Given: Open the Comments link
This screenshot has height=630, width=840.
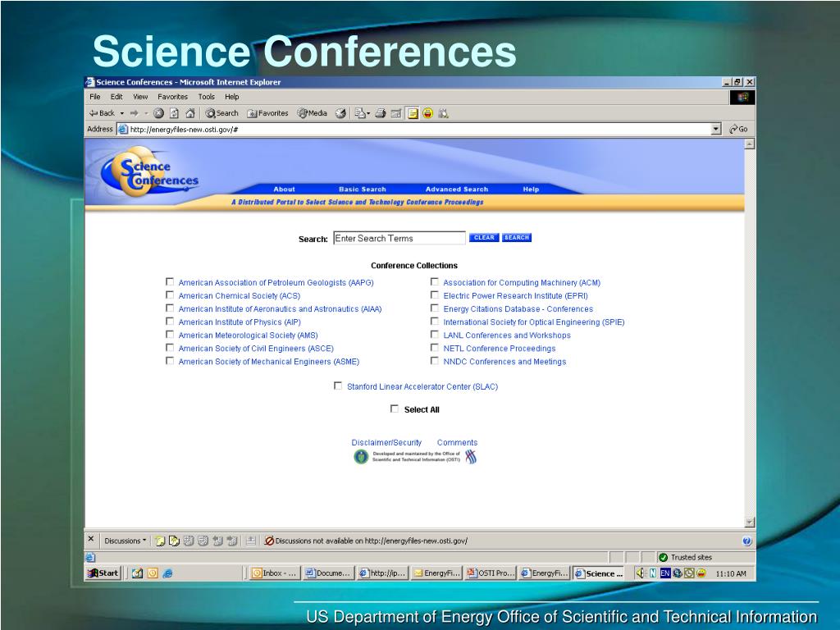Looking at the screenshot, I should tap(457, 442).
